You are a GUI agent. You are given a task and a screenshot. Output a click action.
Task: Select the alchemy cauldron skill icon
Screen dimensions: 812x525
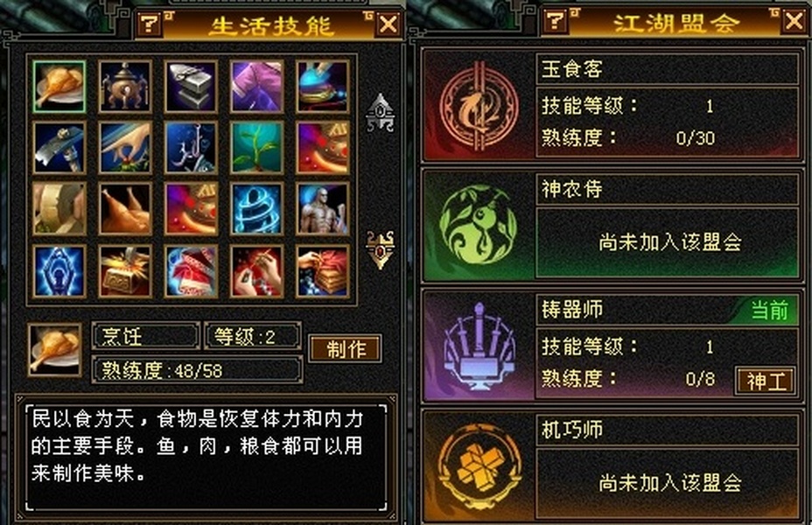(x=125, y=87)
